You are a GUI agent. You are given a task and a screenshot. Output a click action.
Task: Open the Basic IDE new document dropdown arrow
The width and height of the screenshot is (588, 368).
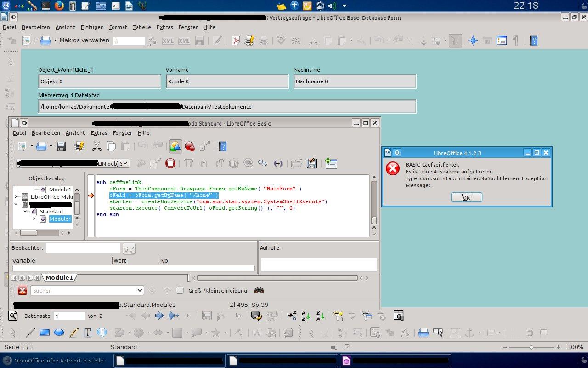pyautogui.click(x=32, y=146)
